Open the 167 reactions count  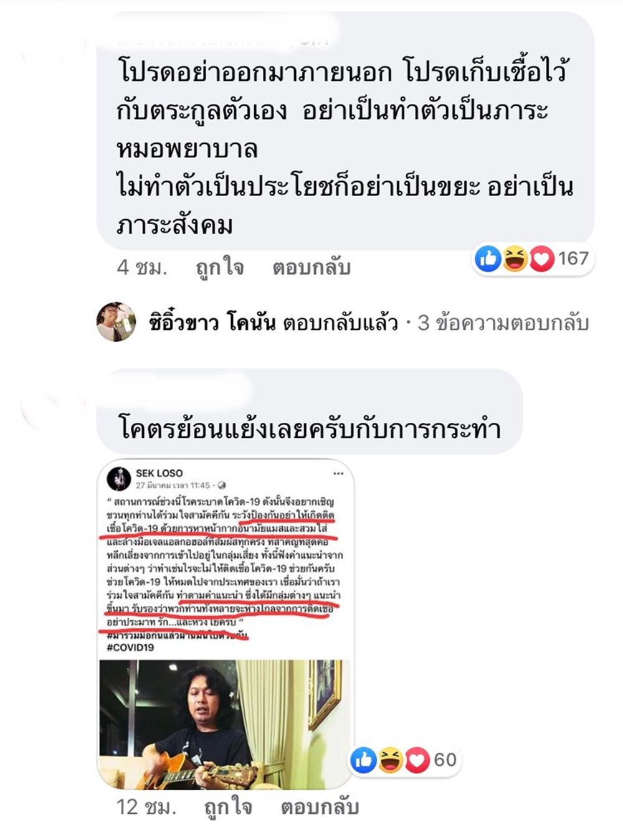(x=573, y=258)
